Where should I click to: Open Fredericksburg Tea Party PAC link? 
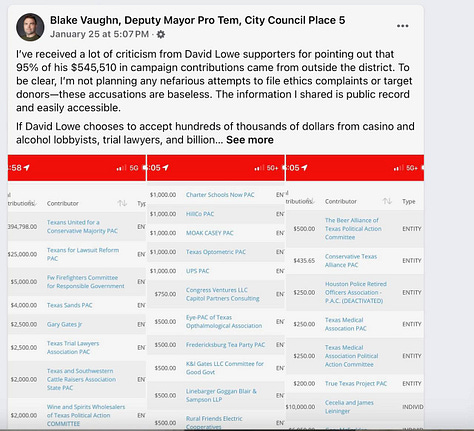click(x=225, y=345)
